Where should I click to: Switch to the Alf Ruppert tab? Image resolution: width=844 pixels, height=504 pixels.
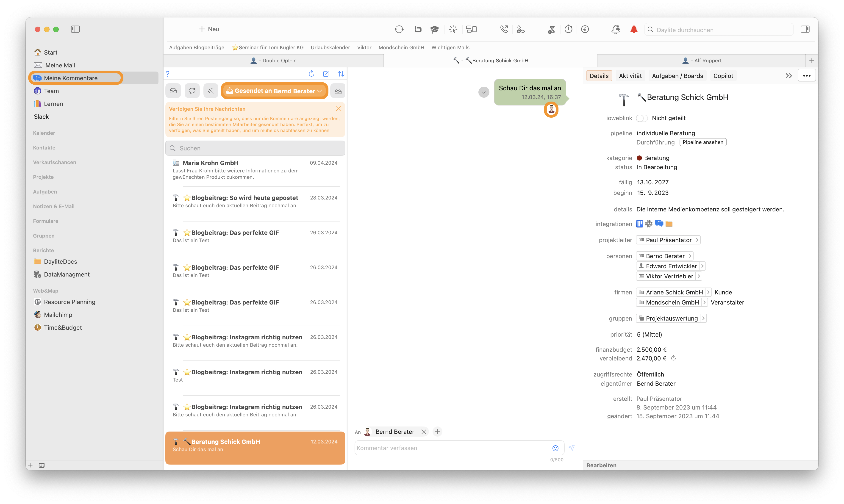click(x=702, y=61)
